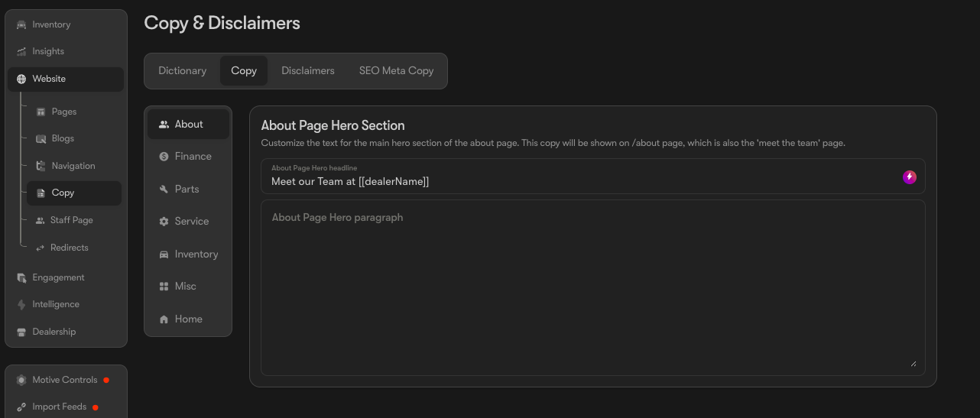The image size is (980, 418).
Task: Click the Inventory car icon in sidebar
Action: click(21, 24)
